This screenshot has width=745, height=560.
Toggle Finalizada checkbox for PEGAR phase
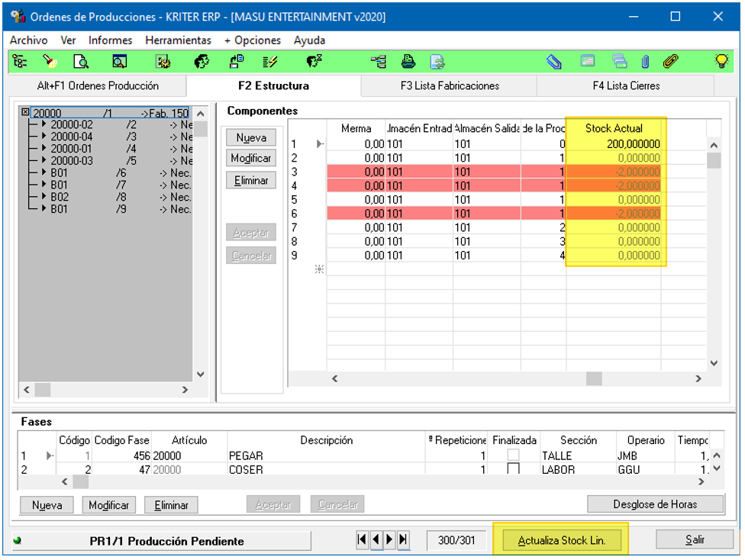coord(513,455)
